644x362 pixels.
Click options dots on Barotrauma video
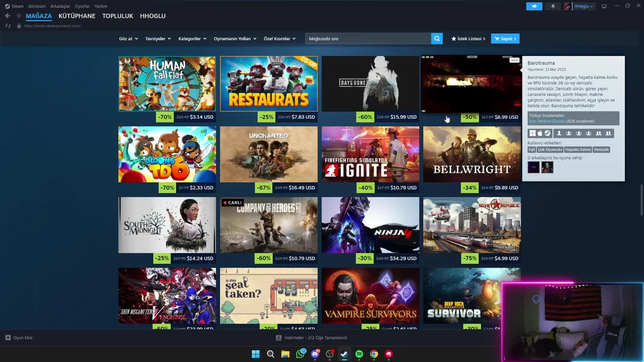pos(514,60)
